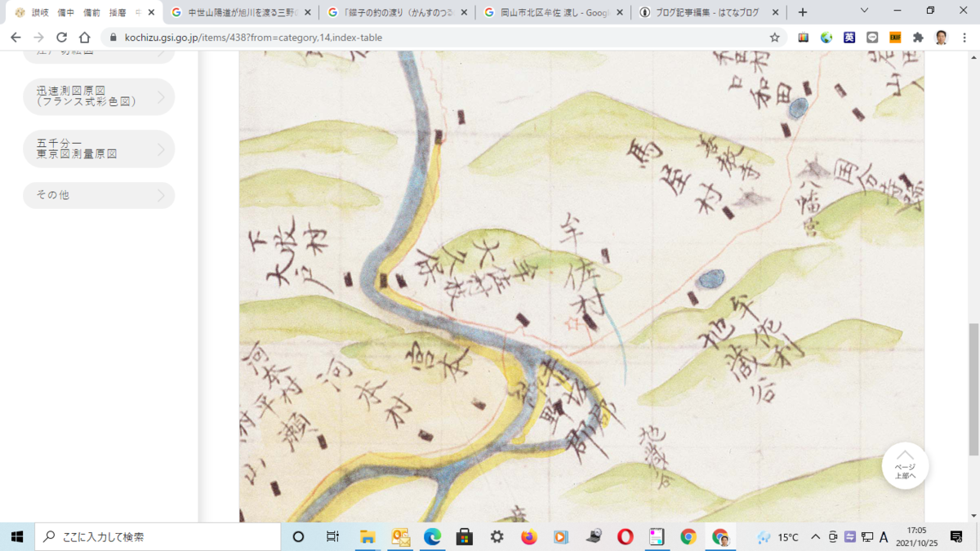Go back to previous page
This screenshot has height=551, width=980.
tap(16, 38)
